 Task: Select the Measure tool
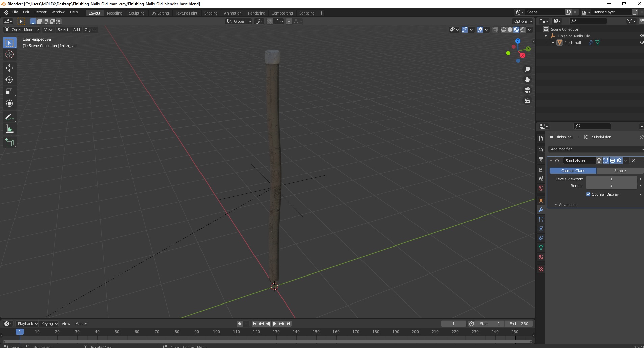click(x=9, y=129)
